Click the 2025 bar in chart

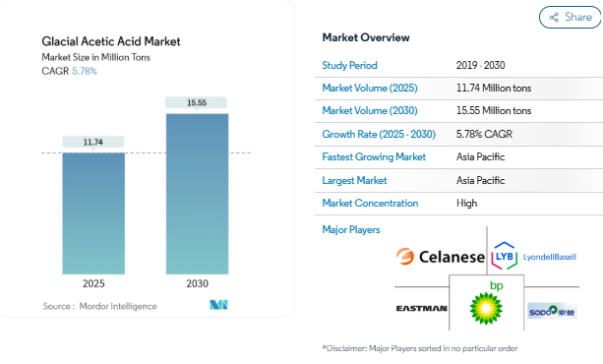(x=93, y=213)
